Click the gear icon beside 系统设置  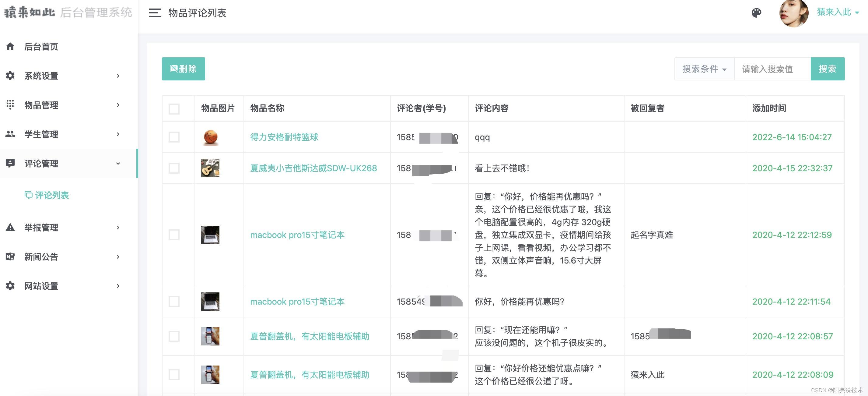tap(10, 76)
